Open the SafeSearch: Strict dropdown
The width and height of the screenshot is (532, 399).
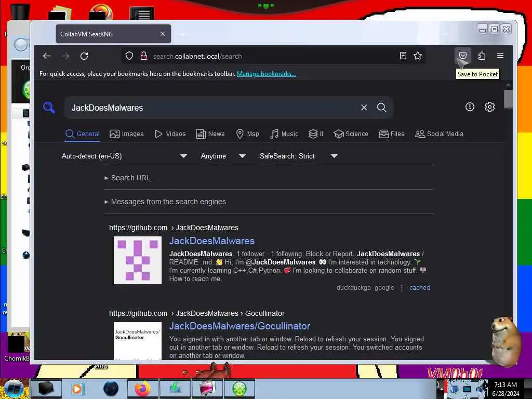tap(299, 156)
